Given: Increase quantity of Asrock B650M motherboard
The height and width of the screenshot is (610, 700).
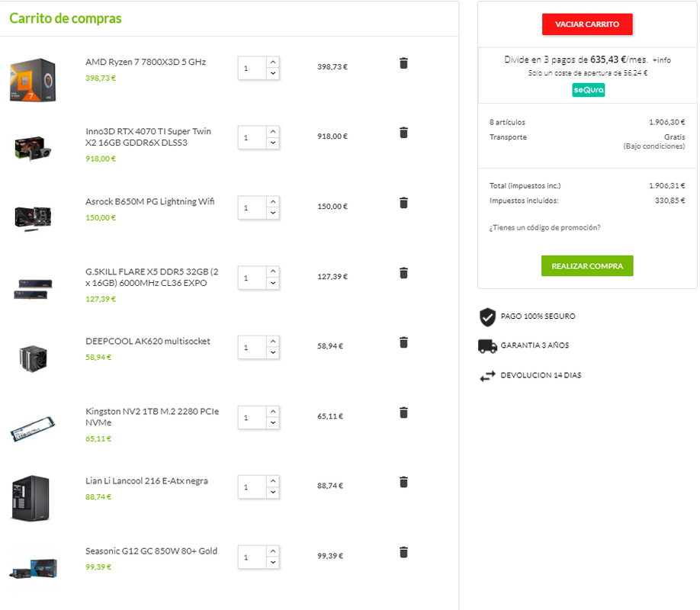Looking at the screenshot, I should [x=273, y=202].
